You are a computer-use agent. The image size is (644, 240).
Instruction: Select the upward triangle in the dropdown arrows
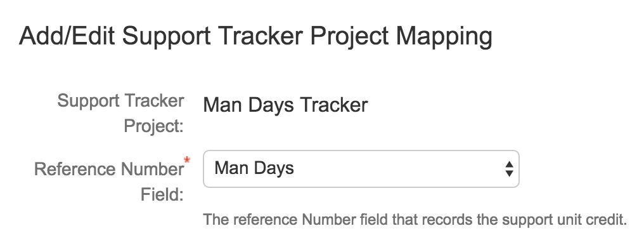tap(509, 164)
